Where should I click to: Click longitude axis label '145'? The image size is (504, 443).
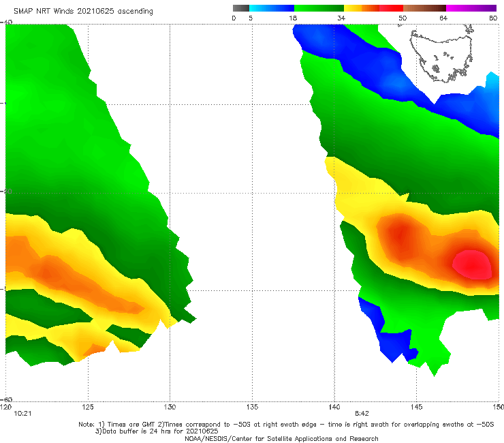[x=417, y=407]
